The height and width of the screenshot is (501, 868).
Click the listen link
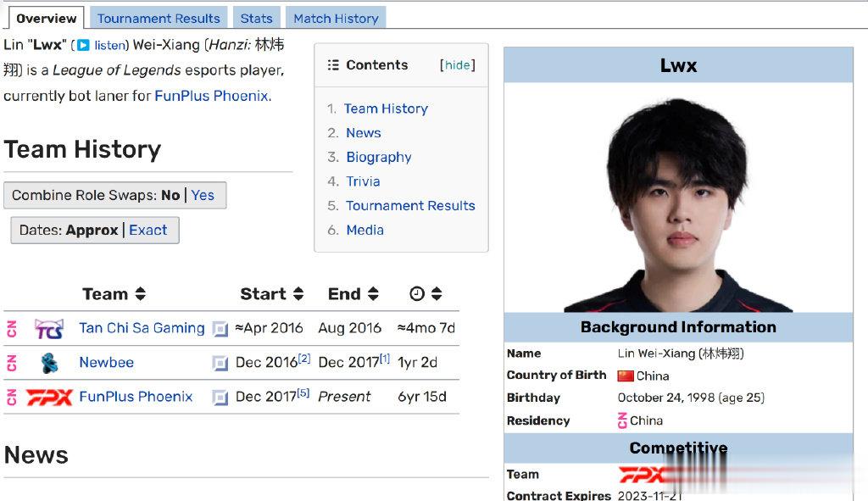[109, 46]
